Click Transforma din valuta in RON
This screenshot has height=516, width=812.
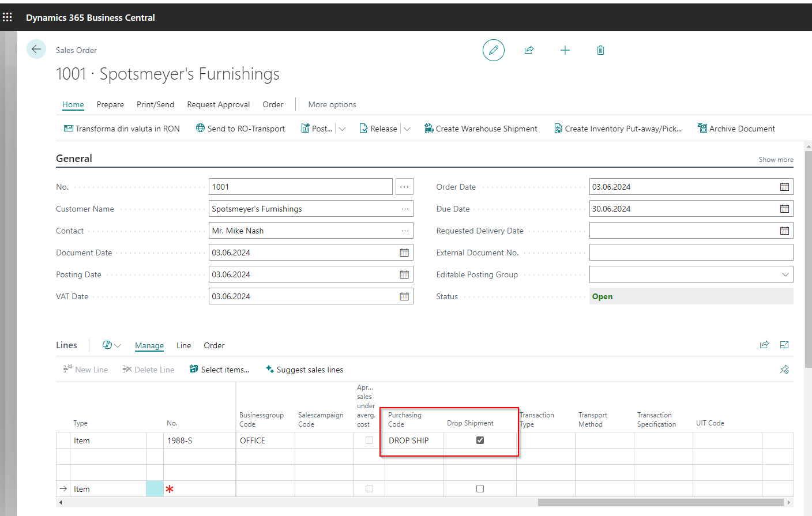(x=122, y=129)
